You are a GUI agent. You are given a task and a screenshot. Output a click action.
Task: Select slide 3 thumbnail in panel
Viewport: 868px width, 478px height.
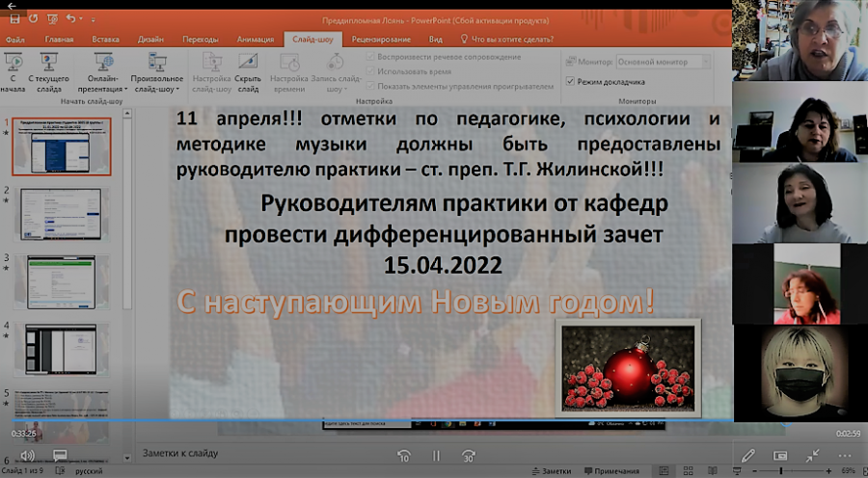[62, 282]
